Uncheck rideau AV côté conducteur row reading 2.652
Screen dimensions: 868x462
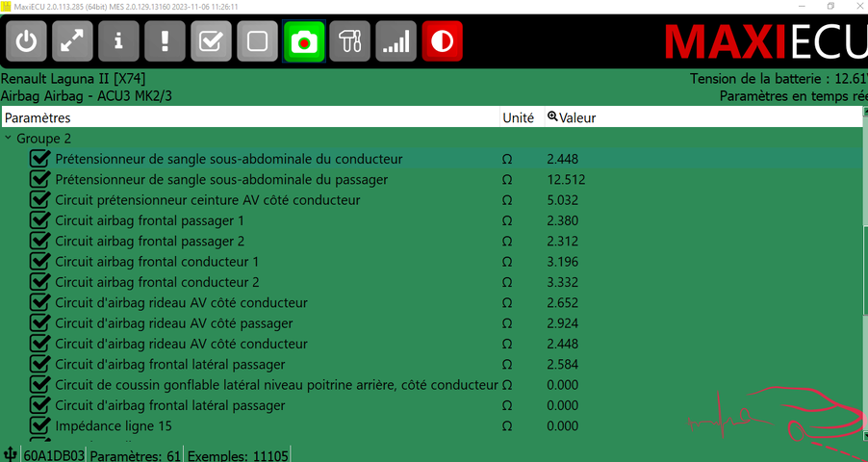pos(39,302)
